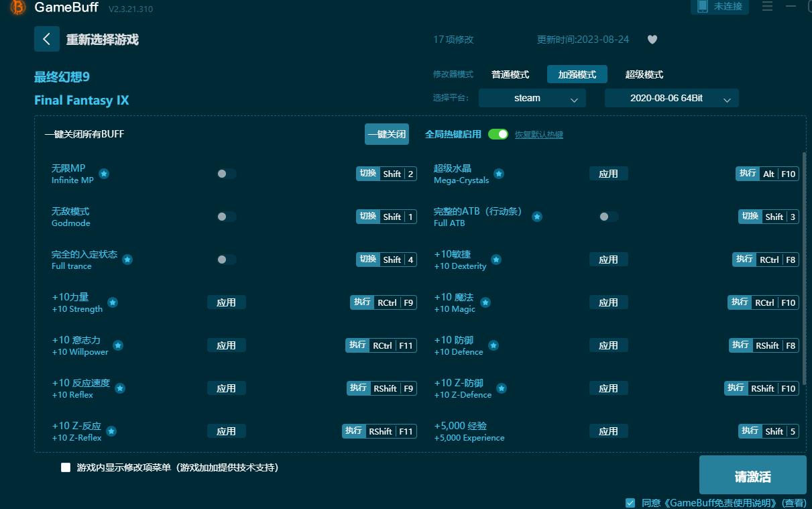
Task: Click the star icon beside Mega-Crystals
Action: (x=499, y=174)
